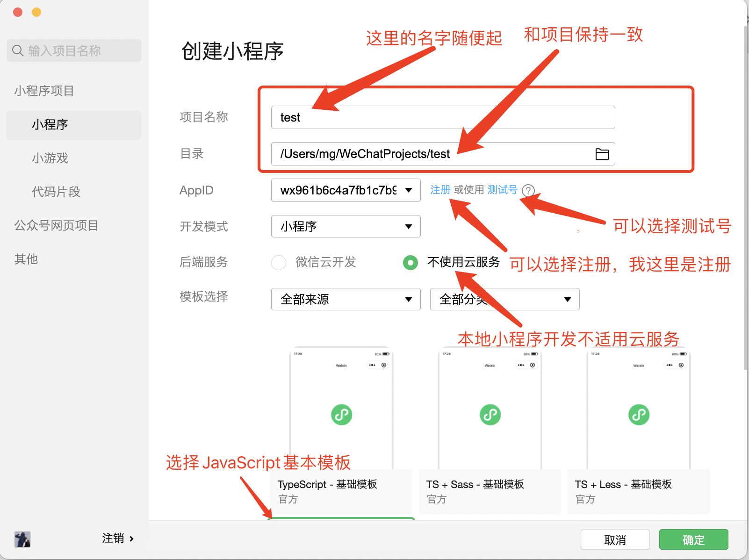Screen dimensions: 749x560
Task: Select 小程序 in the sidebar
Action: click(x=74, y=125)
